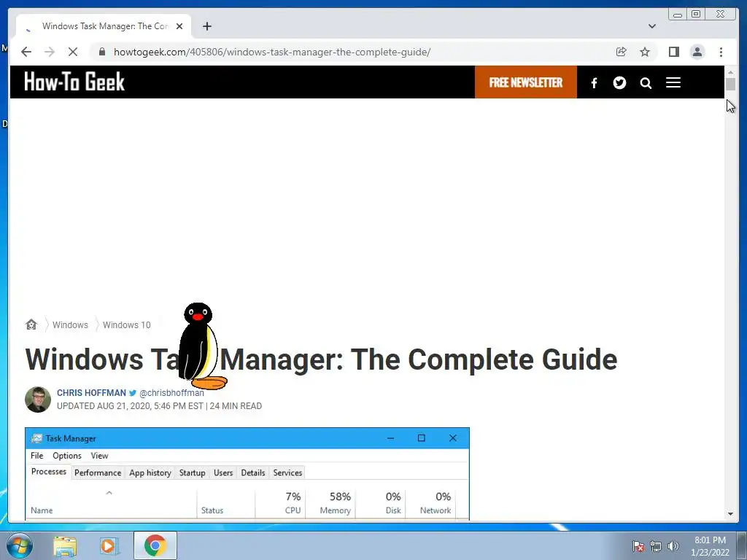Click the CPU column header
747x560 pixels.
coord(293,510)
